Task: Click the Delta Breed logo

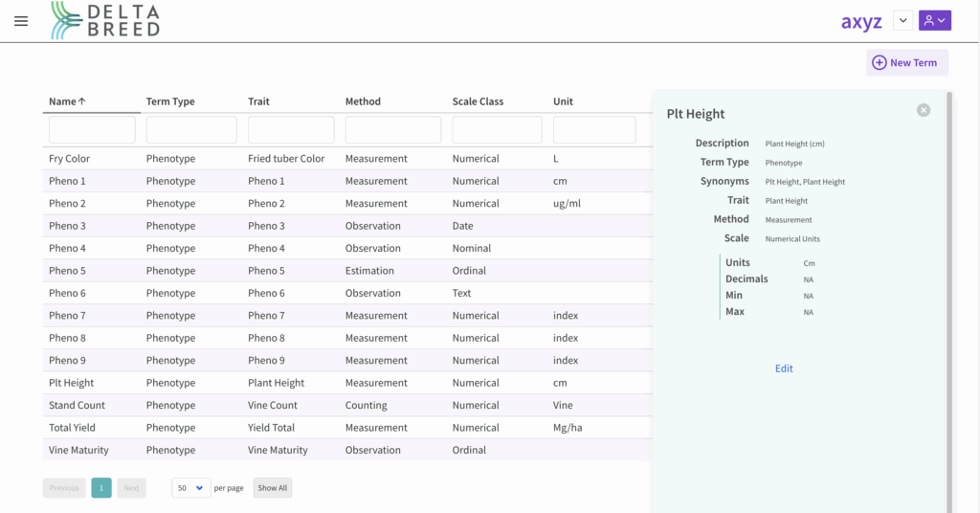Action: pos(105,20)
